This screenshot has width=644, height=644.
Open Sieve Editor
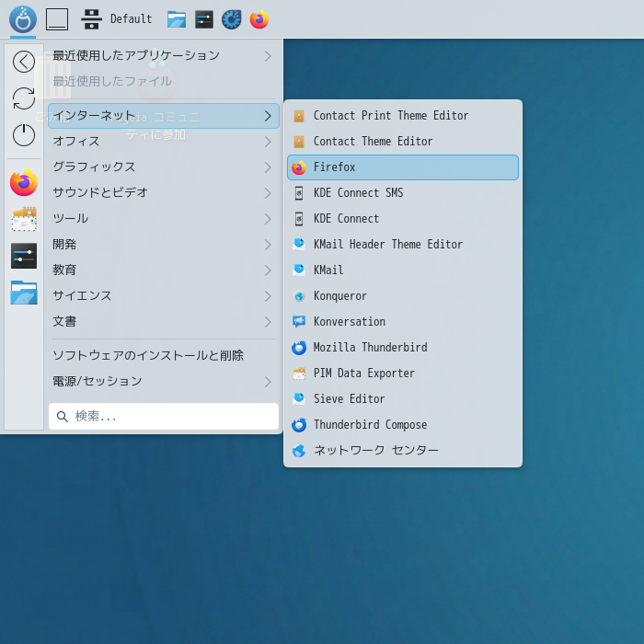click(x=403, y=399)
